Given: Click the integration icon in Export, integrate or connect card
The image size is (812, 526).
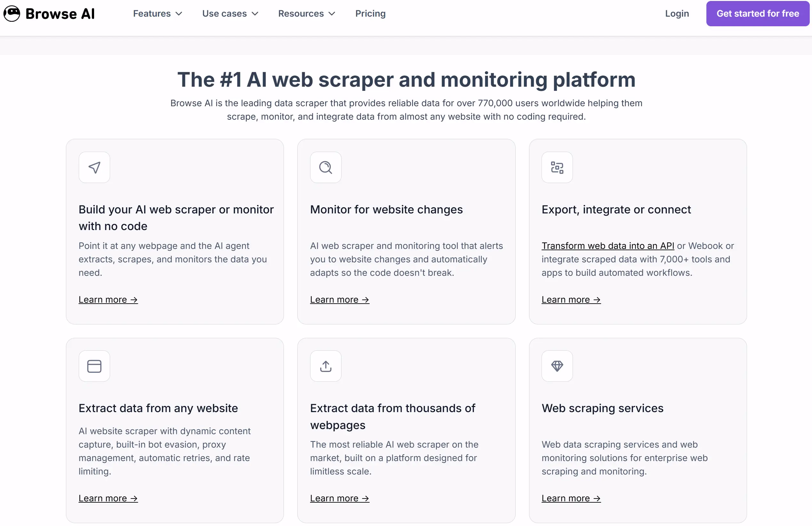Looking at the screenshot, I should click(557, 167).
